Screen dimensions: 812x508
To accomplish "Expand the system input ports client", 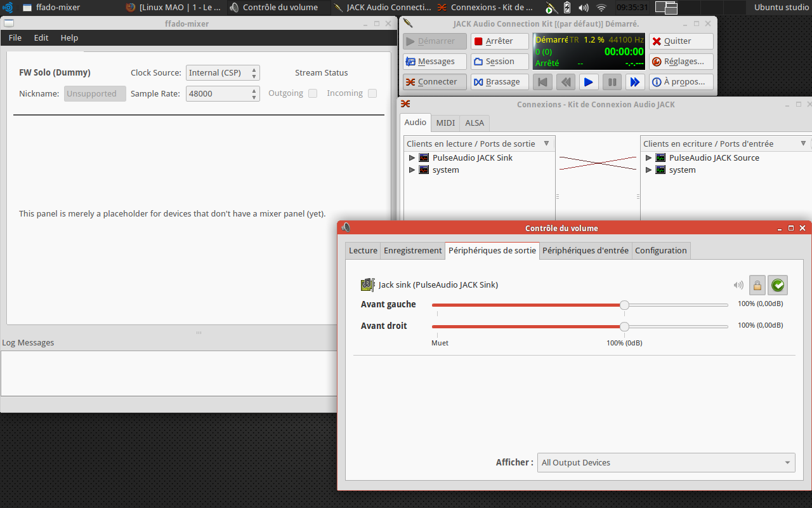I will point(648,170).
